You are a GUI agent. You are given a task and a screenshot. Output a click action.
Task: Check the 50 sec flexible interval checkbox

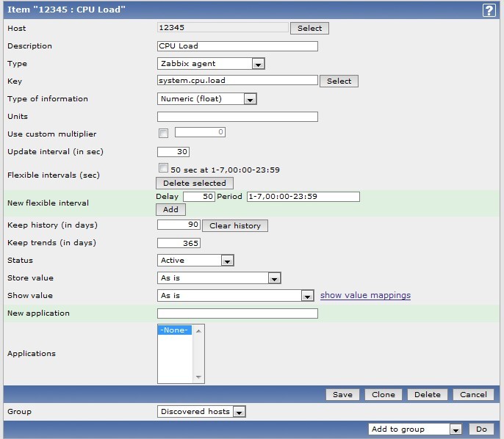click(163, 167)
